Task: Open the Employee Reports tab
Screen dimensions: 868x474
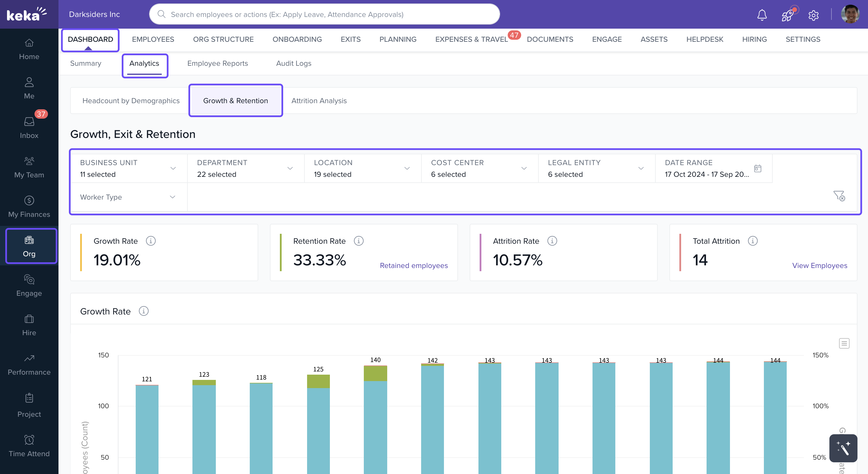Action: [217, 63]
